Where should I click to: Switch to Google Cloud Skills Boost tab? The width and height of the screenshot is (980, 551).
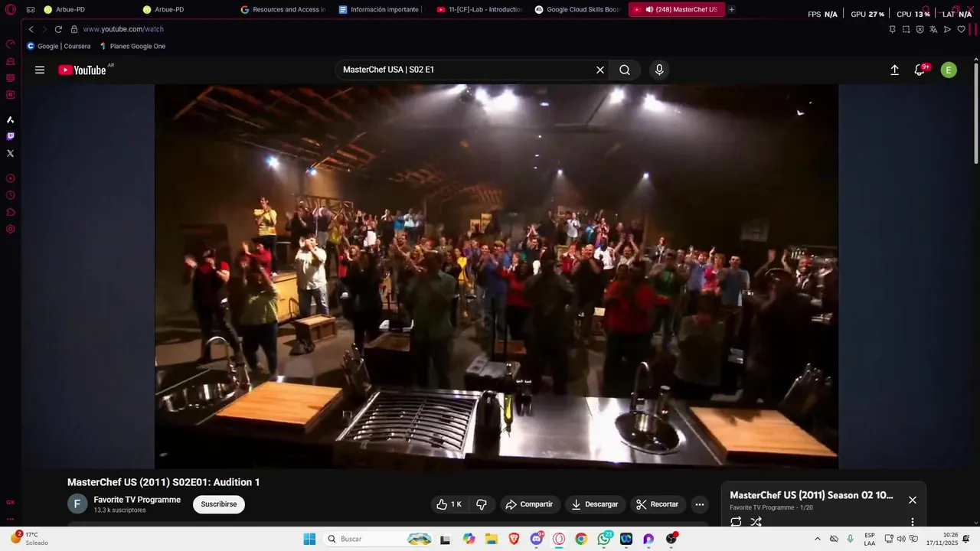578,10
